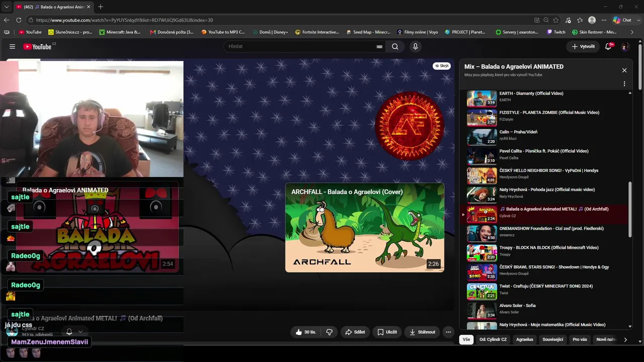Click the Vytvořit create button
Viewport: 644px width, 362px height.
583,46
